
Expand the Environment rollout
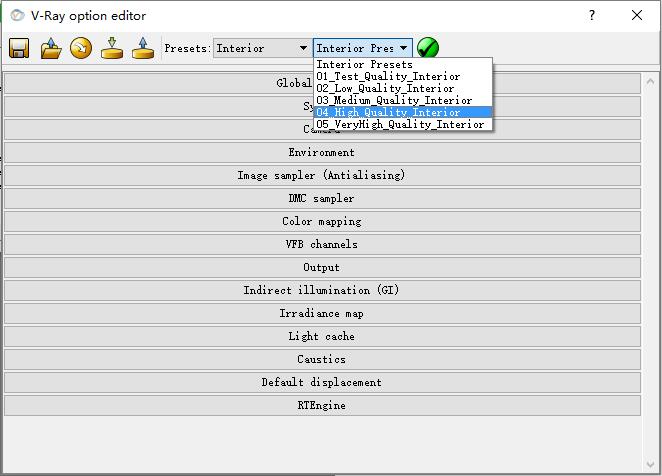click(x=322, y=152)
